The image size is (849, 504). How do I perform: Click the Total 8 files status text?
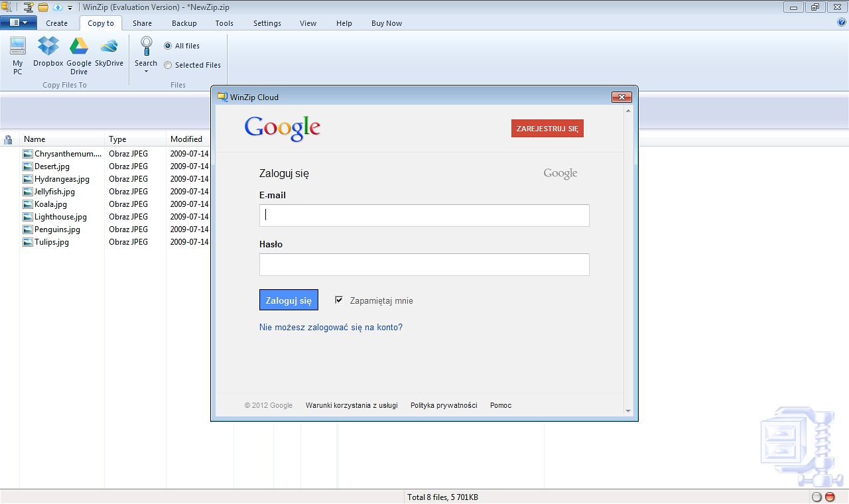[x=442, y=497]
